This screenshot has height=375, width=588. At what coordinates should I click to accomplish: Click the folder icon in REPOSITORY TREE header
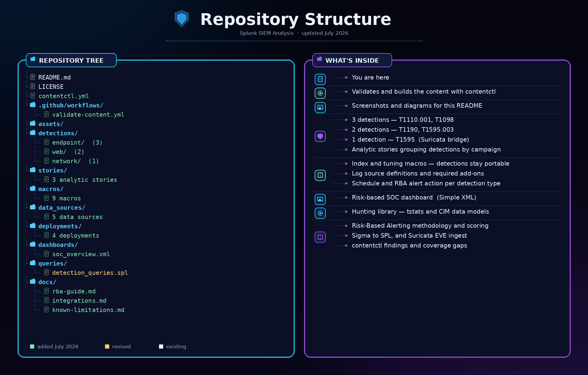click(x=33, y=59)
